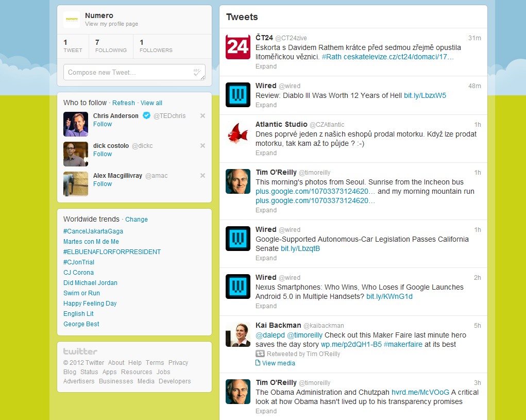Open the Martes con M de Me trend
Screen dimensions: 526x420
(91, 242)
